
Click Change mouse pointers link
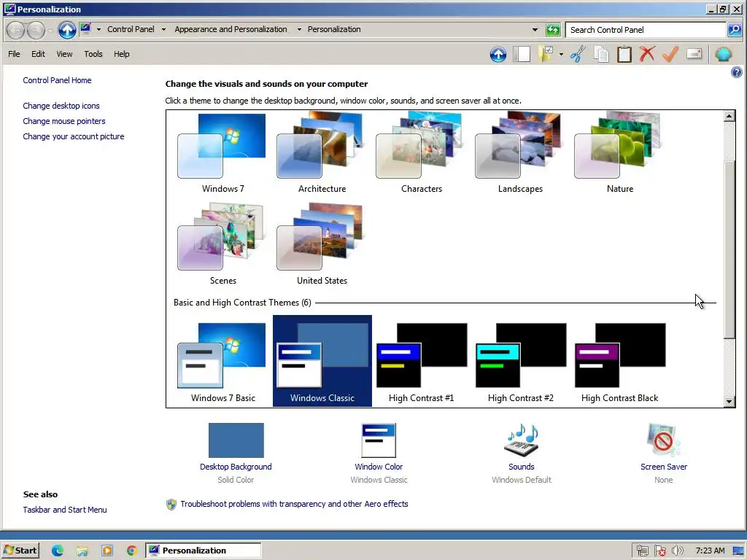[64, 121]
